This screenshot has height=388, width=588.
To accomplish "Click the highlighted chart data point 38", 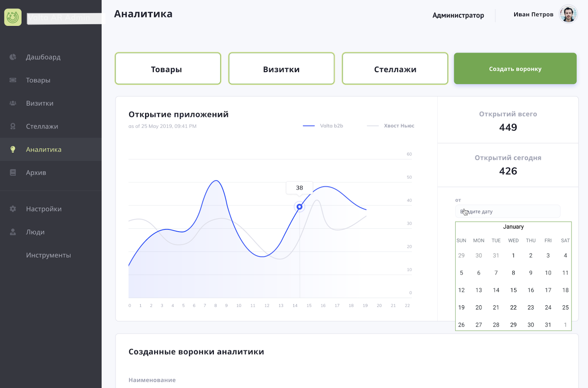I will 300,207.
